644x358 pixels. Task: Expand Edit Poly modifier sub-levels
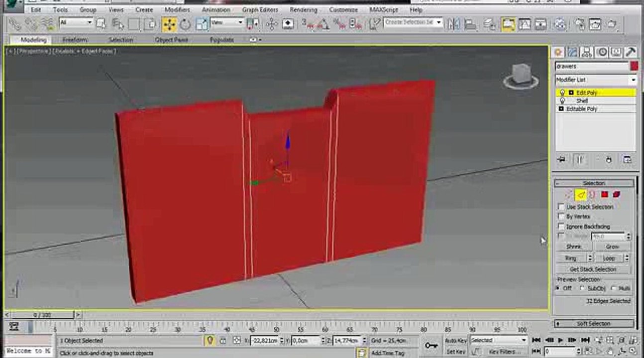click(x=571, y=93)
